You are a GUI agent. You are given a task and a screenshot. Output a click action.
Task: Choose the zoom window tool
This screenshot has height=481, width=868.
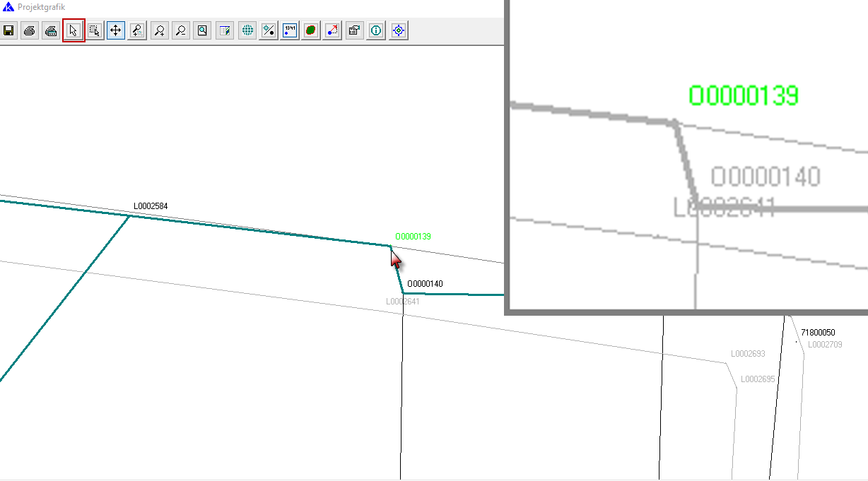click(x=138, y=31)
